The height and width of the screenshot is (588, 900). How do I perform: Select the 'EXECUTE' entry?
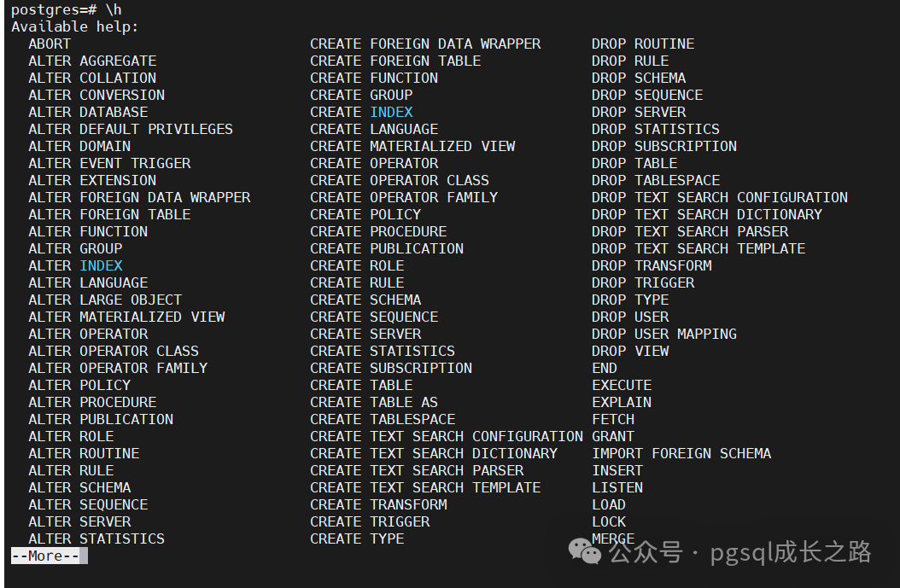pos(622,385)
